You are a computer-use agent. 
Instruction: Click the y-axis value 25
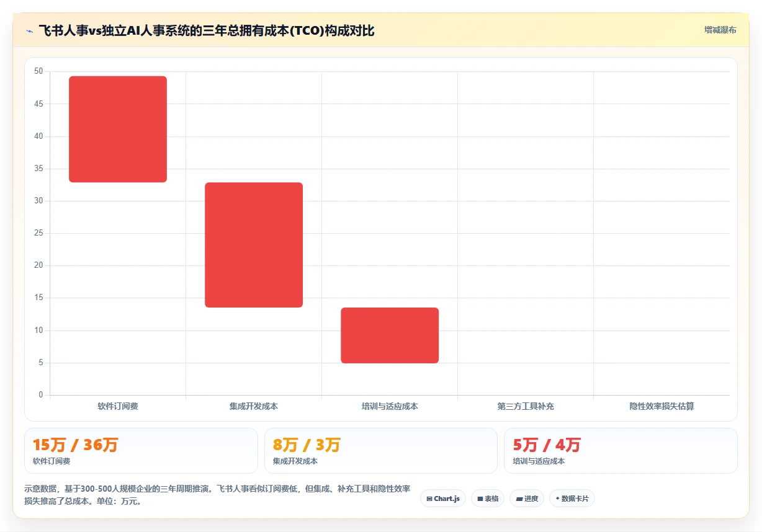38,233
